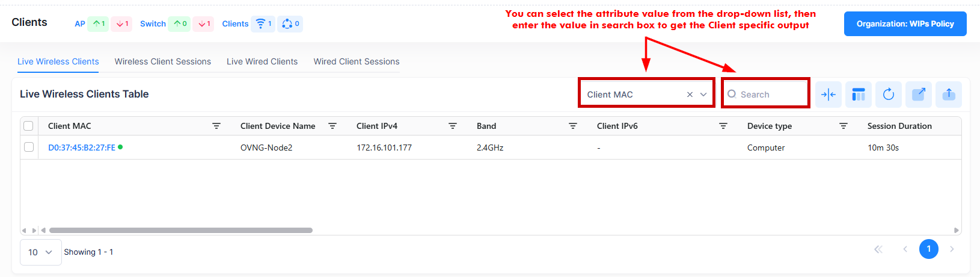Image resolution: width=980 pixels, height=277 pixels.
Task: Click the export upload icon
Action: pyautogui.click(x=949, y=95)
